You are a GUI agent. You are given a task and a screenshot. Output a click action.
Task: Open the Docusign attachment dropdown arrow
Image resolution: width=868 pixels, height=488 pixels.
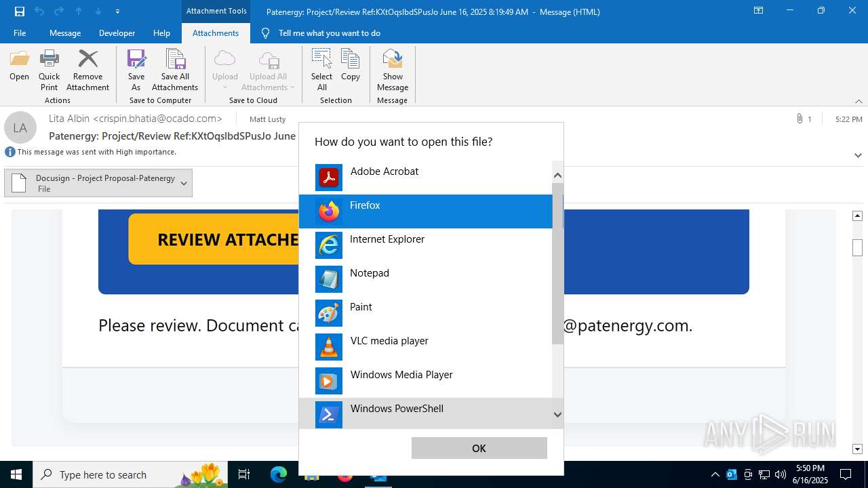click(x=184, y=183)
